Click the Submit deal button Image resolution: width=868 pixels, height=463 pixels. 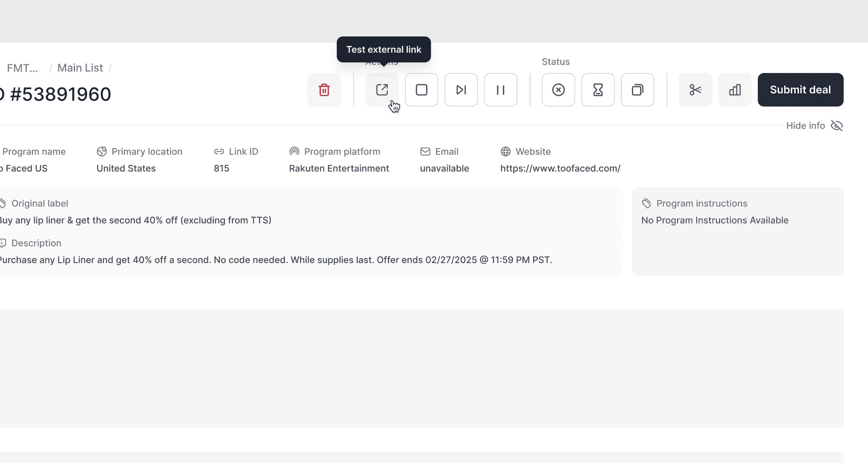tap(801, 90)
